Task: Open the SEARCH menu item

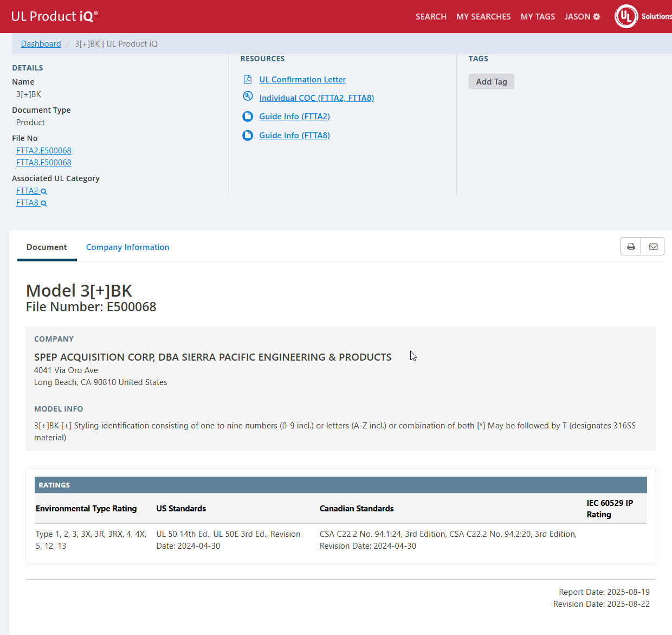Action: pos(431,17)
